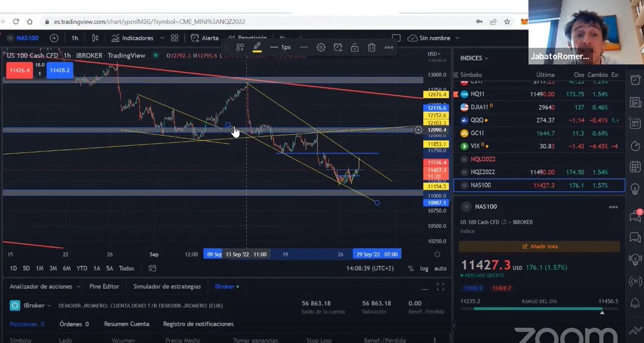This screenshot has width=644, height=343.
Task: Click the blue buy price 11428.2 button
Action: (60, 70)
